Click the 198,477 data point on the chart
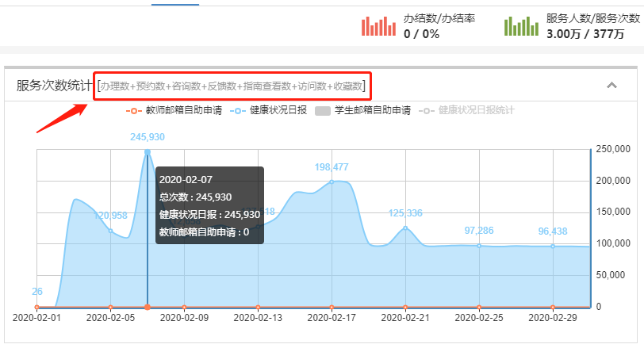 click(x=332, y=182)
